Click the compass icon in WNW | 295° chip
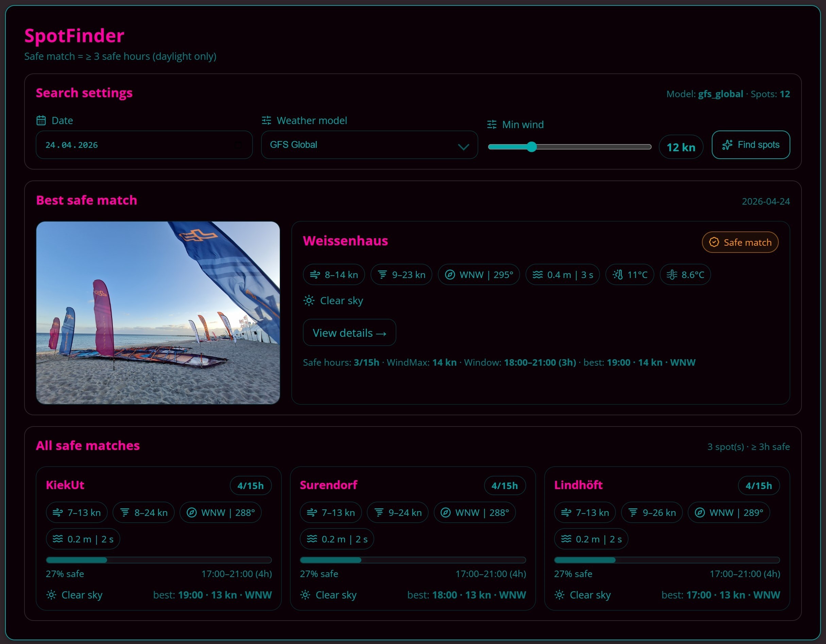 pos(450,275)
